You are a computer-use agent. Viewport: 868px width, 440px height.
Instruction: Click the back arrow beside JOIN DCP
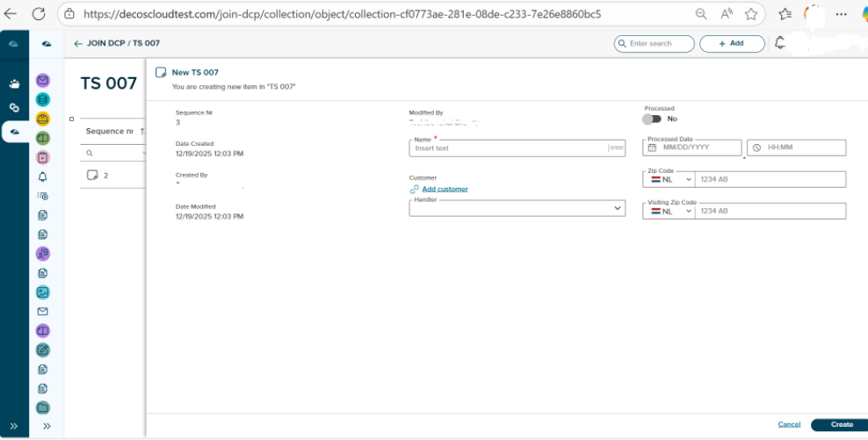[78, 43]
